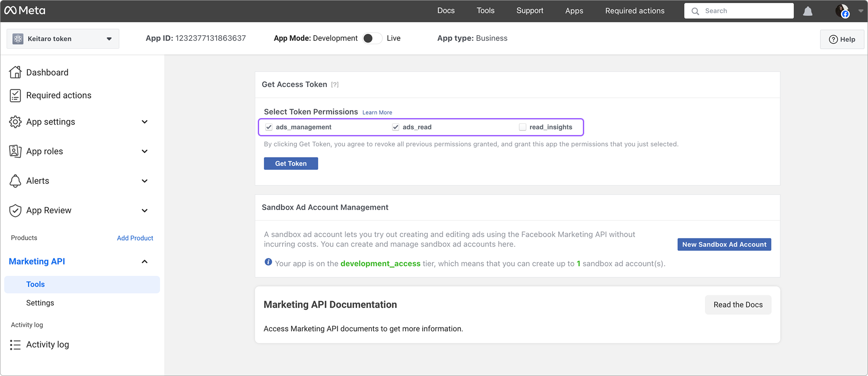Viewport: 868px width, 376px height.
Task: Click the development_access tier link
Action: click(380, 264)
